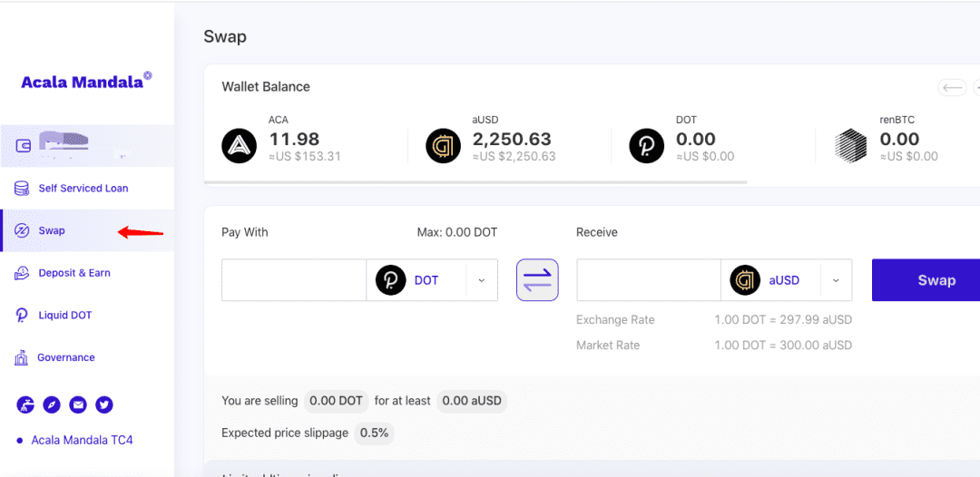Click the Acala Mandala TC4 network label
Image resolution: width=980 pixels, height=477 pixels.
pyautogui.click(x=82, y=440)
